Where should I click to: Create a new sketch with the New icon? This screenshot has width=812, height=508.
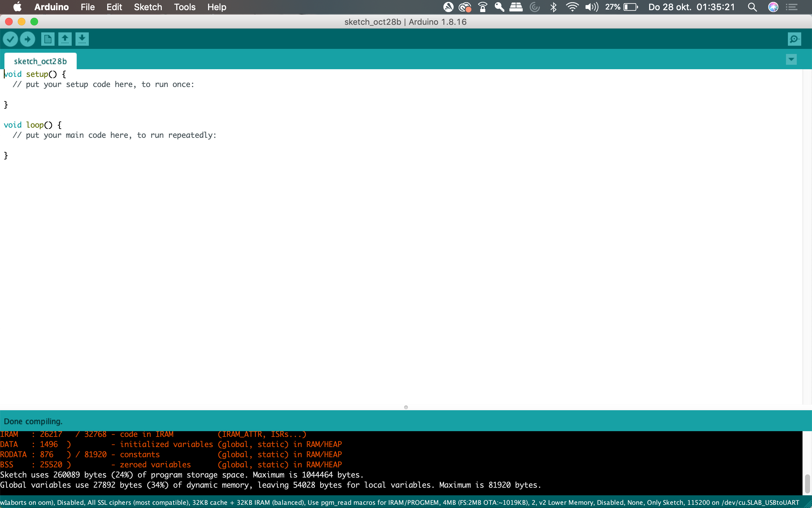(x=48, y=39)
